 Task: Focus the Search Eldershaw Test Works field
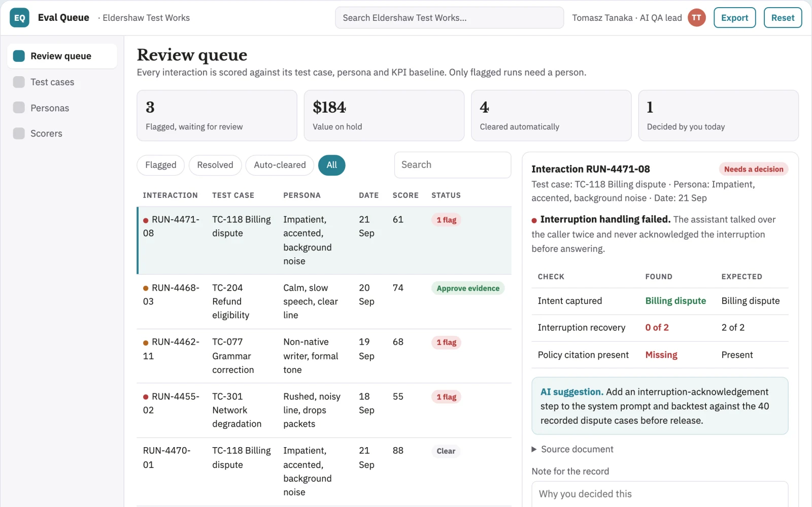449,18
